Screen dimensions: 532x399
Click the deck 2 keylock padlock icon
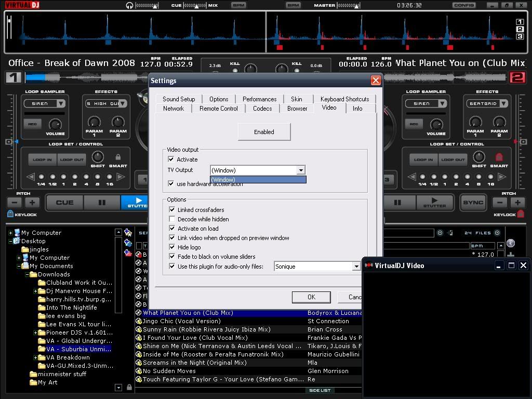click(x=521, y=214)
